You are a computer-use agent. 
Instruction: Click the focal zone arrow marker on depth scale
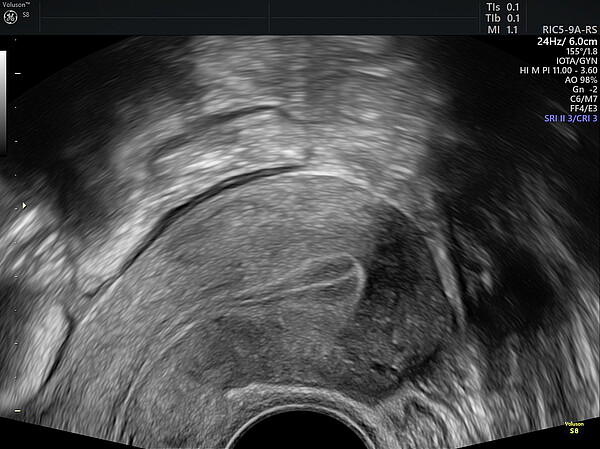click(24, 206)
